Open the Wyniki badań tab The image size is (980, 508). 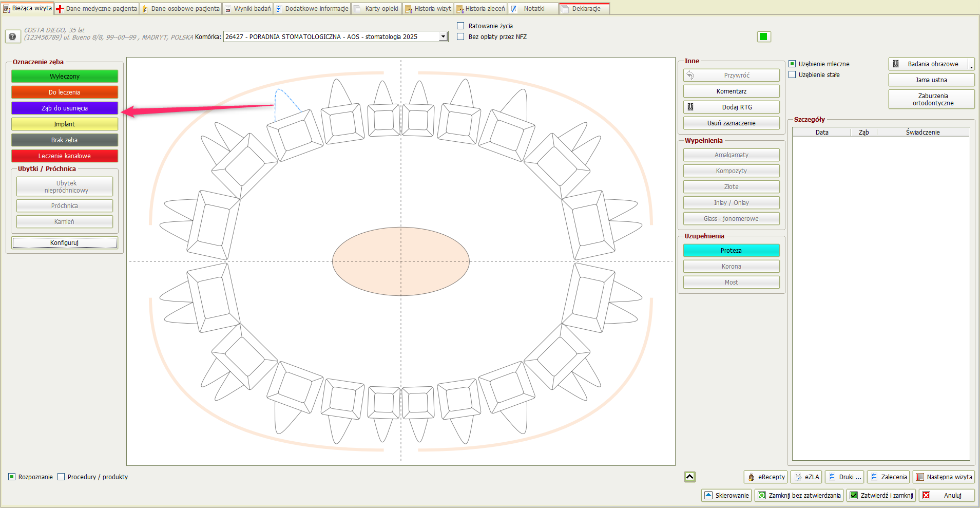248,8
